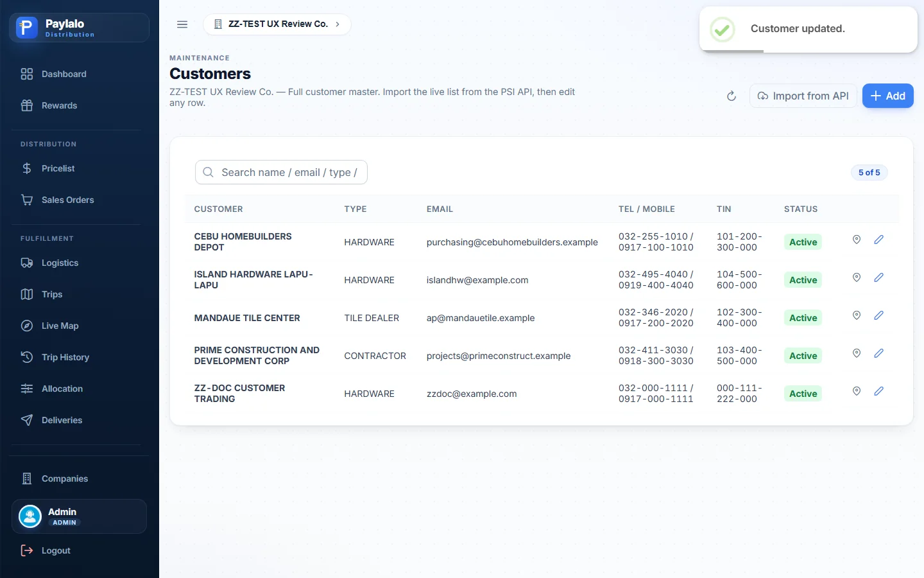This screenshot has width=924, height=578.
Task: Select email purchasing@cebuhomebuilders.example
Action: [x=512, y=242]
